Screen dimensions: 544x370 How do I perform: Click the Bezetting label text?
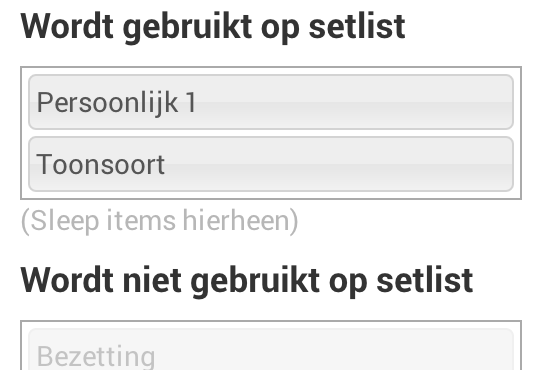[x=96, y=356]
